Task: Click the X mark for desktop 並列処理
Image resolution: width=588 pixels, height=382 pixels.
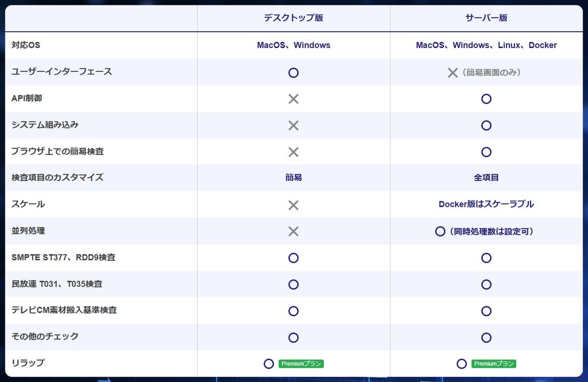Action: [x=294, y=231]
